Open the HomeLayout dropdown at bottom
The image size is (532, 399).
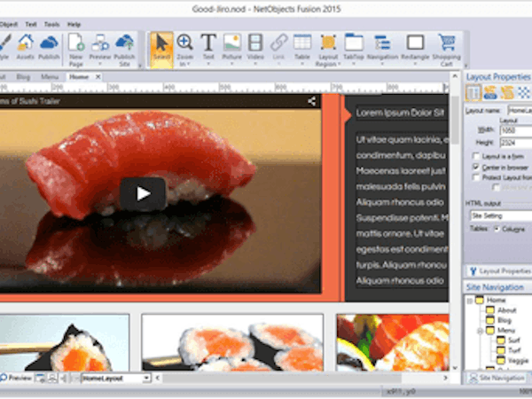pos(146,378)
